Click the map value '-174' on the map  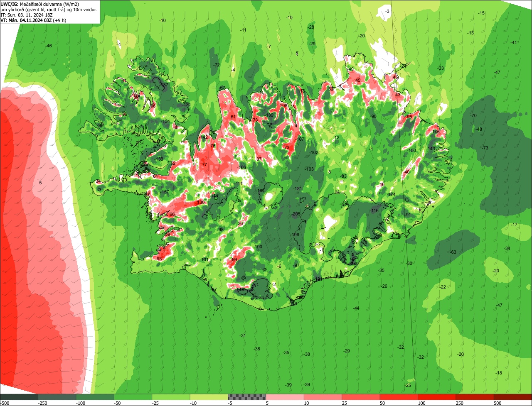pos(391,194)
